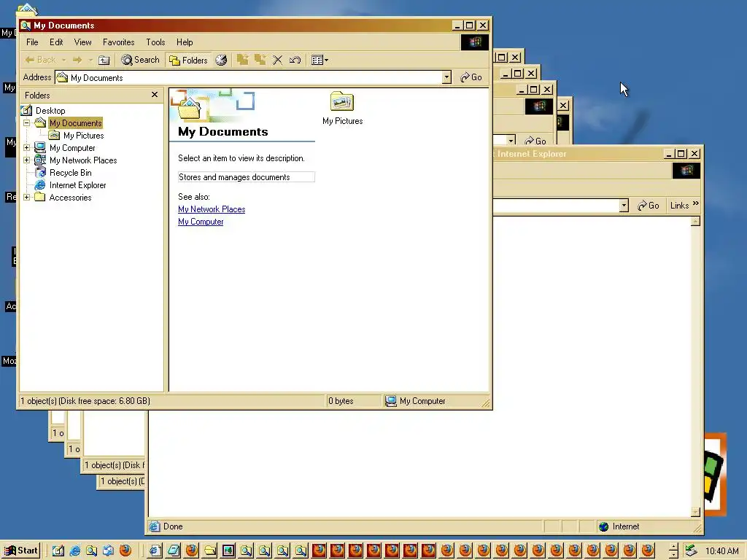This screenshot has height=560, width=747.
Task: Open the Forward button history dropdown arrow
Action: point(90,60)
